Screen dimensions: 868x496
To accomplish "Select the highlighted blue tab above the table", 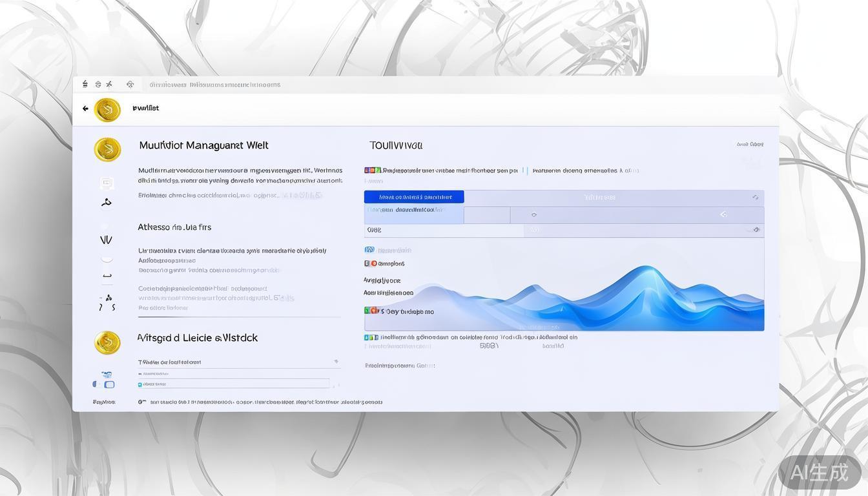I will point(414,197).
